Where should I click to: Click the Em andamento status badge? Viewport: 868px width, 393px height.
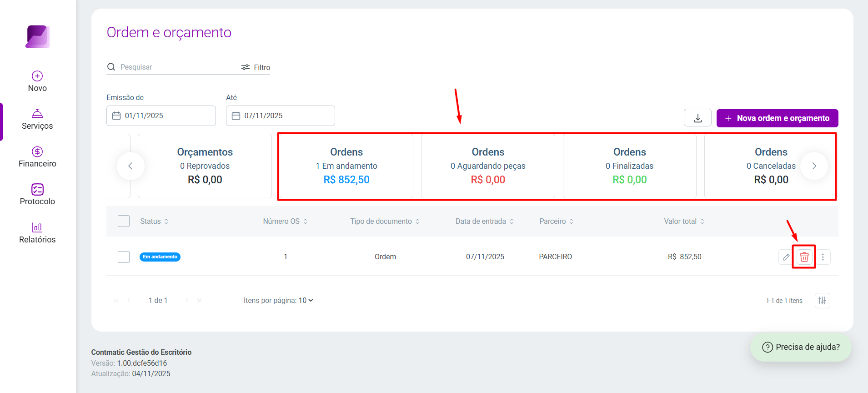(x=160, y=257)
